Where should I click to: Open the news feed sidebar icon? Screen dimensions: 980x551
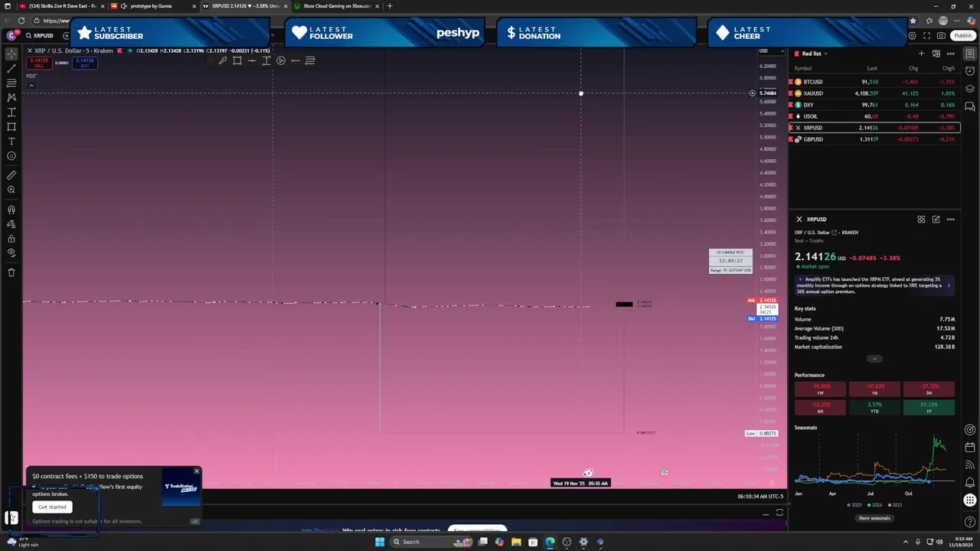click(970, 465)
